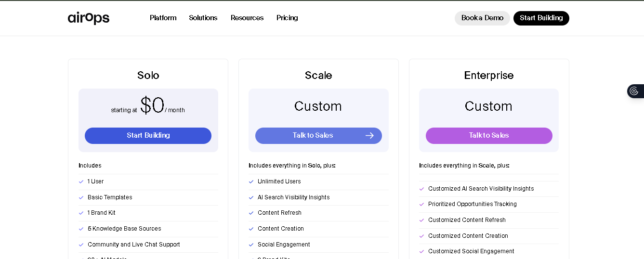644x259 pixels.
Task: Click Prioritized Opportunities Tracking text
Action: [473, 204]
